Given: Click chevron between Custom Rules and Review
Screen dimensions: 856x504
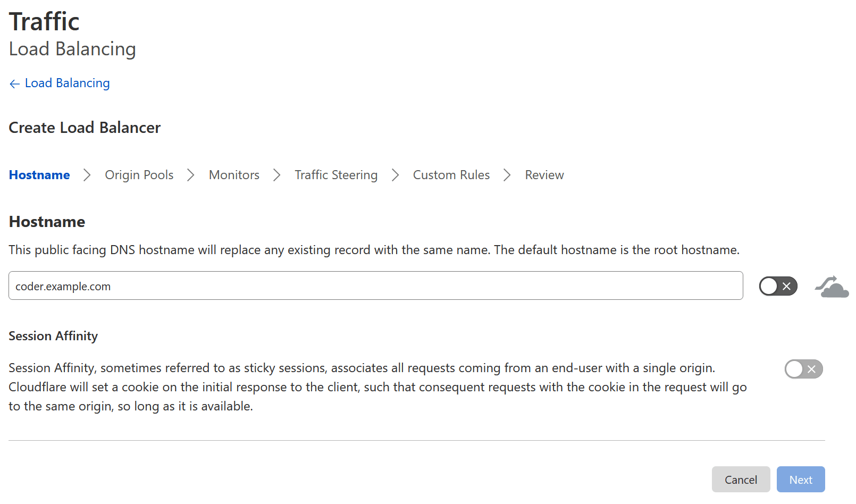Looking at the screenshot, I should point(507,175).
